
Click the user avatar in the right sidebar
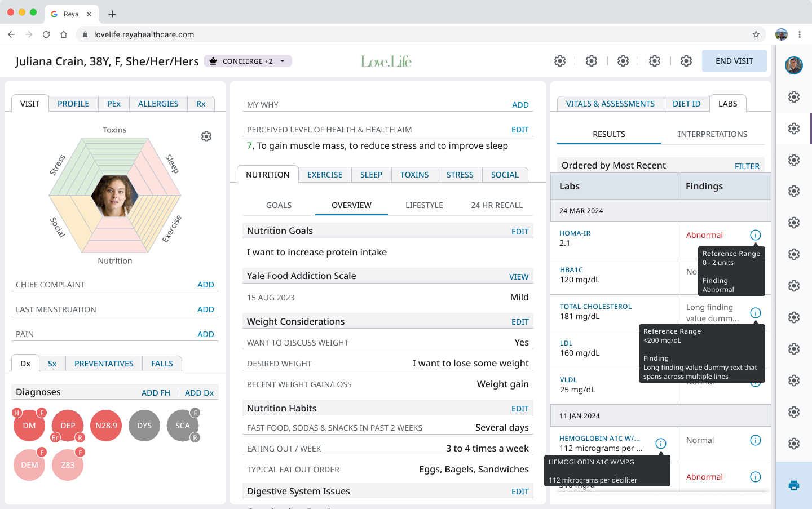click(793, 65)
